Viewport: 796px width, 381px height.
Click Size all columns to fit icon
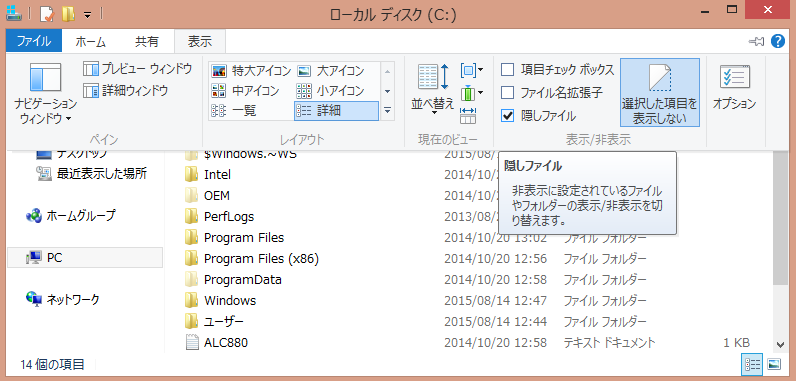[468, 116]
